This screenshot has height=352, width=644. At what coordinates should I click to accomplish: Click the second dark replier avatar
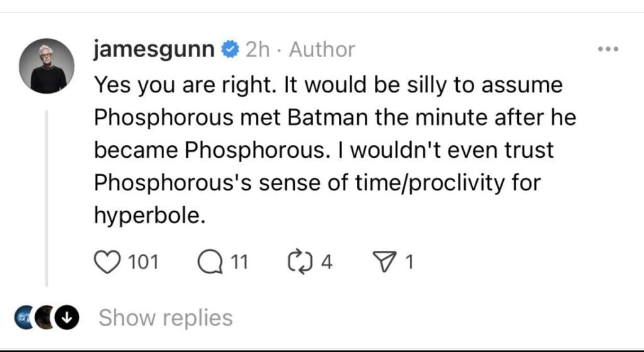pos(45,317)
